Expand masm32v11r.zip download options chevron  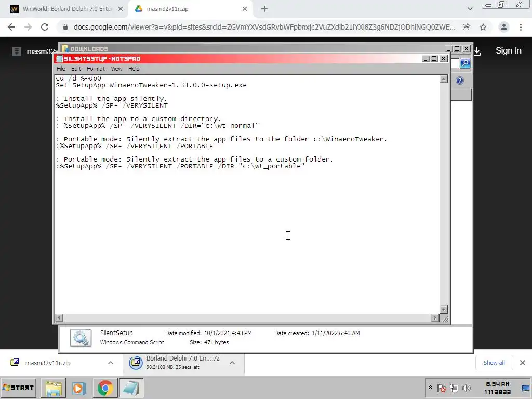pyautogui.click(x=110, y=363)
